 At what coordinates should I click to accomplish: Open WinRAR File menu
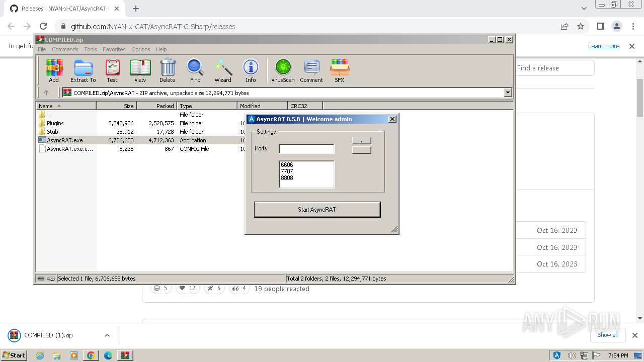(42, 49)
